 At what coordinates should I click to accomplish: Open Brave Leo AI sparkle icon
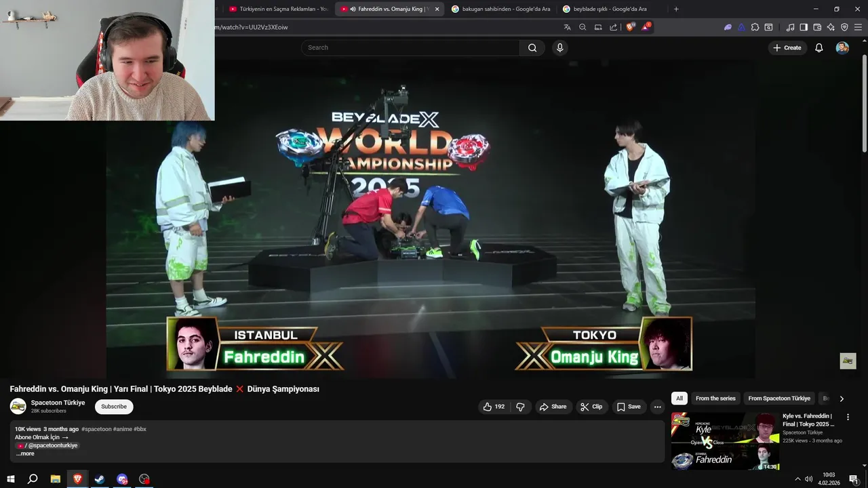coord(831,27)
